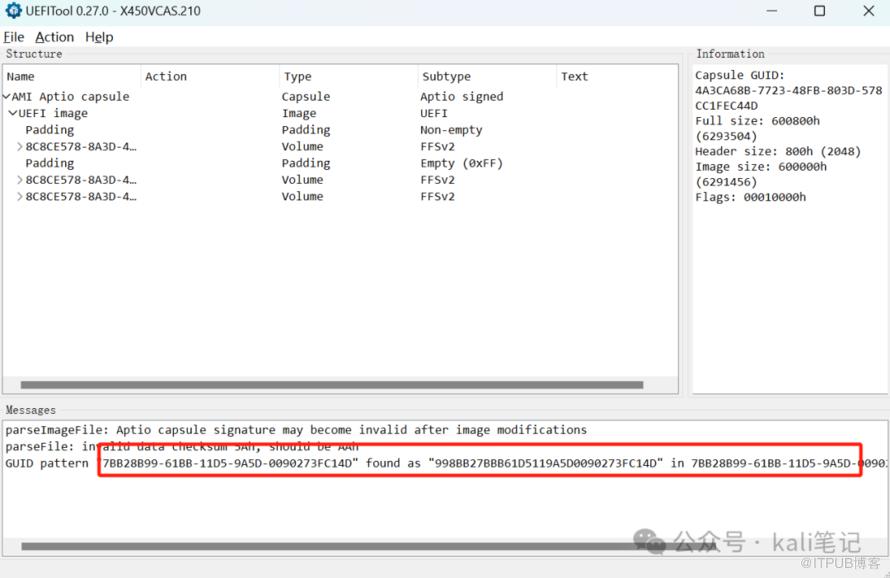The image size is (890, 578).
Task: Open the File menu
Action: (x=14, y=37)
